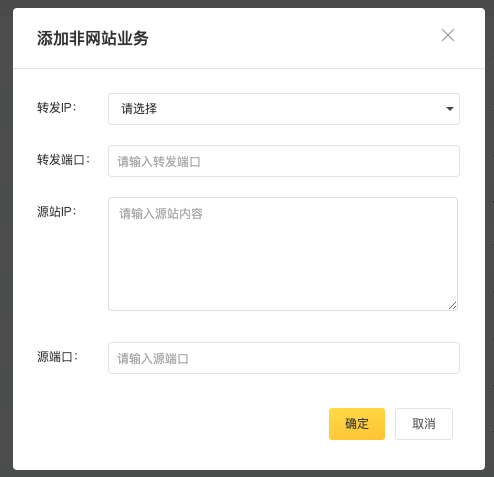Click the 请输入源站内容 placeholder text
494x477 pixels.
click(x=161, y=214)
